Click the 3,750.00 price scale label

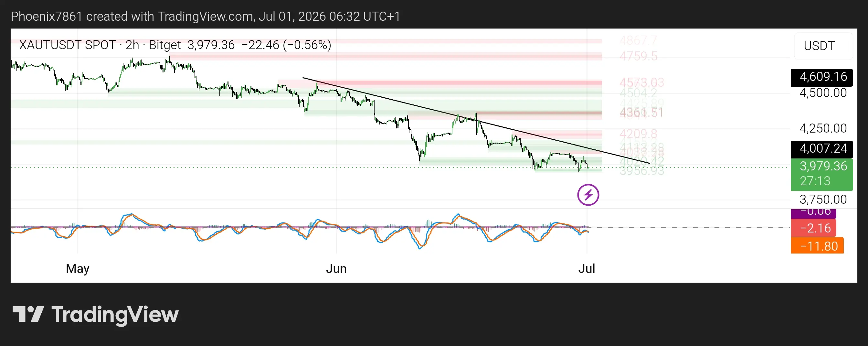click(823, 200)
